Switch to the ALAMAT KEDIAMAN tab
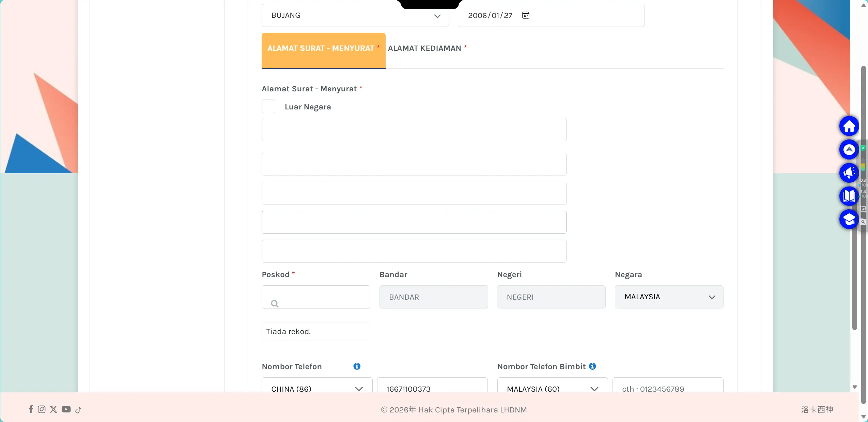 [x=427, y=48]
